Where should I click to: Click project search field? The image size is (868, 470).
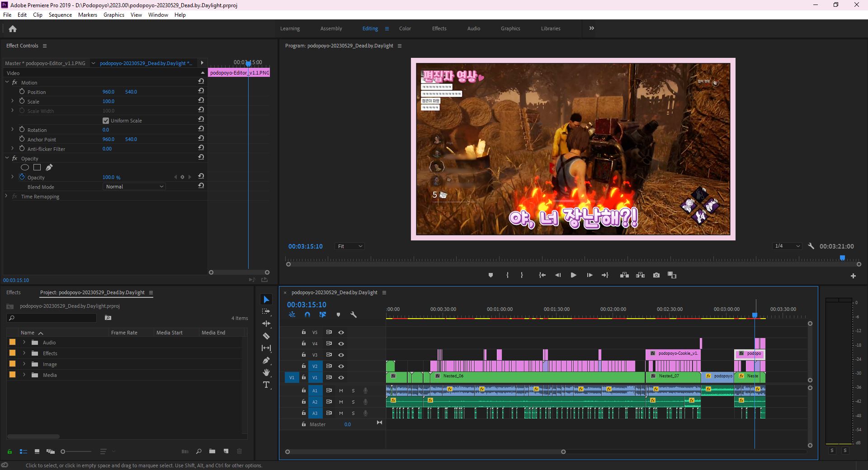tap(52, 318)
